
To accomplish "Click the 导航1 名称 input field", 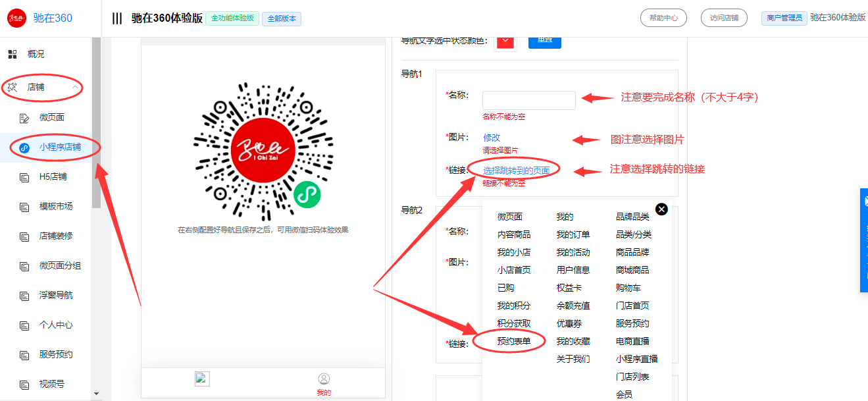I will click(x=529, y=100).
